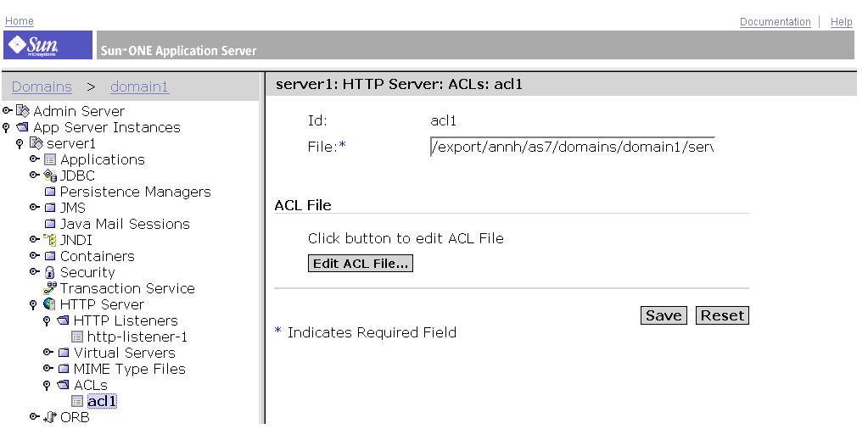The width and height of the screenshot is (868, 440).
Task: Select Admin Server tree label
Action: [79, 111]
